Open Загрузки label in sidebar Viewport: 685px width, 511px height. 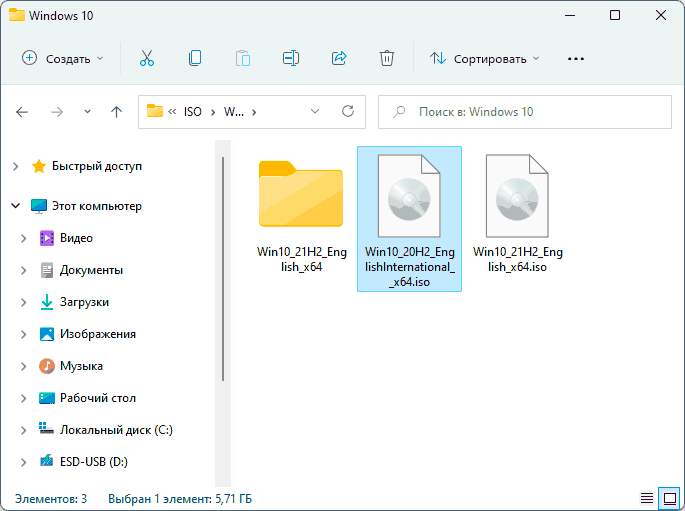[84, 302]
